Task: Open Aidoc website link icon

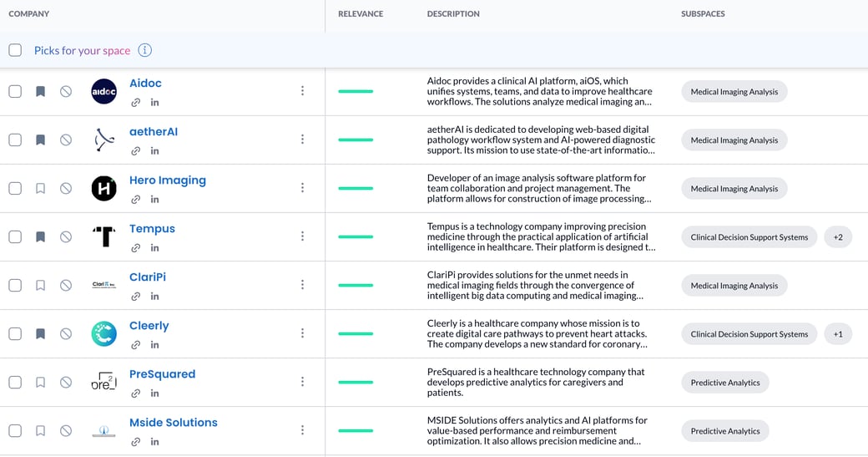Action: (135, 103)
